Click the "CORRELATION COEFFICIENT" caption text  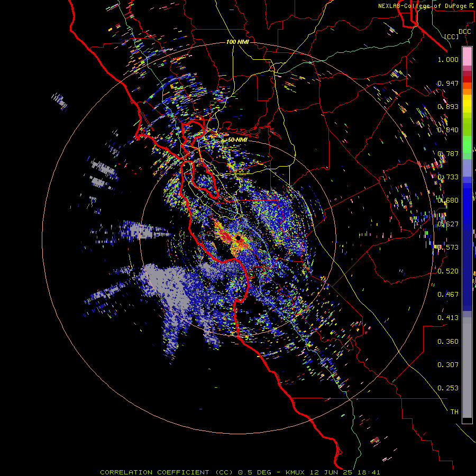pyautogui.click(x=154, y=472)
